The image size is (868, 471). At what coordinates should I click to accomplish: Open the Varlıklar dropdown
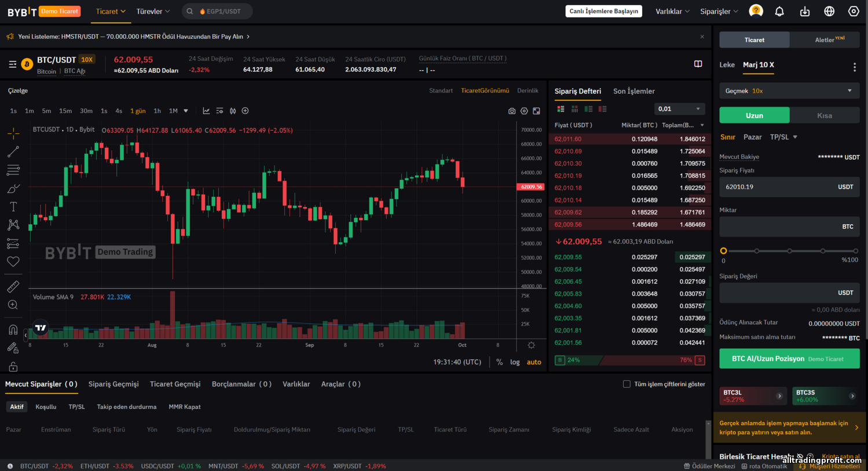pos(672,11)
